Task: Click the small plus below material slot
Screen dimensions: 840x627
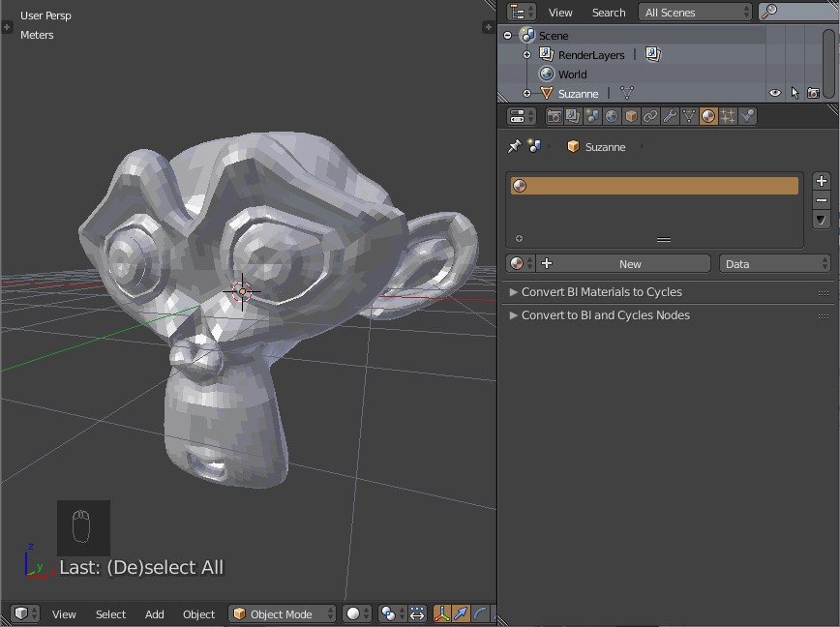Action: pos(519,238)
